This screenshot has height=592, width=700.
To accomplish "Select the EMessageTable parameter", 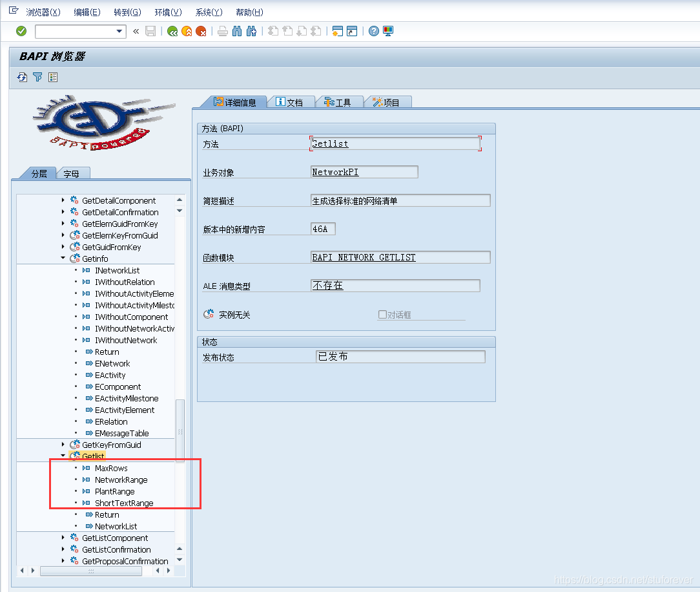I will click(122, 434).
